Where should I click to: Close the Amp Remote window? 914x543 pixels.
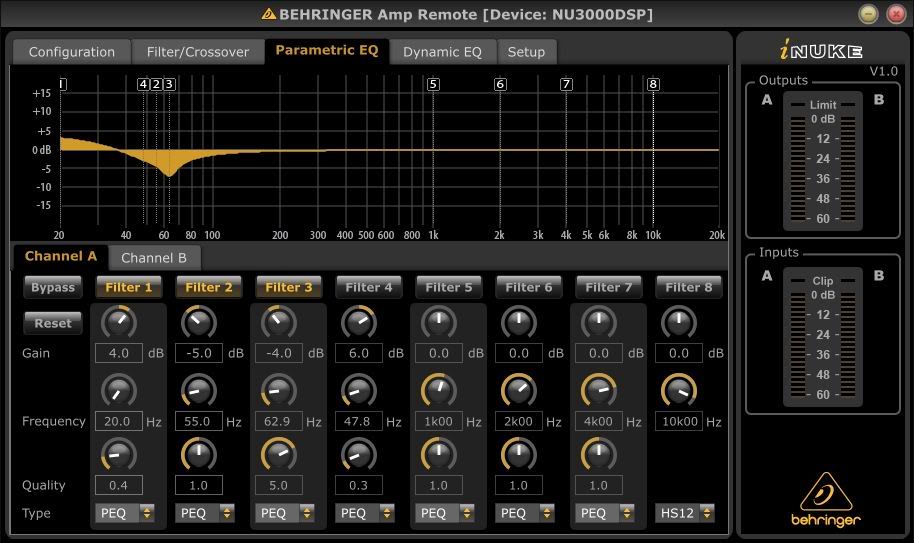tap(896, 14)
